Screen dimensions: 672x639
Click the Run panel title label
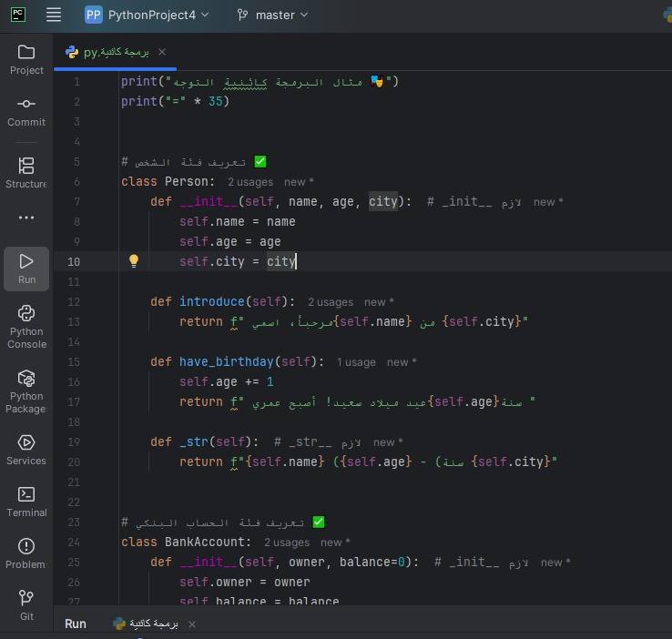pos(76,624)
